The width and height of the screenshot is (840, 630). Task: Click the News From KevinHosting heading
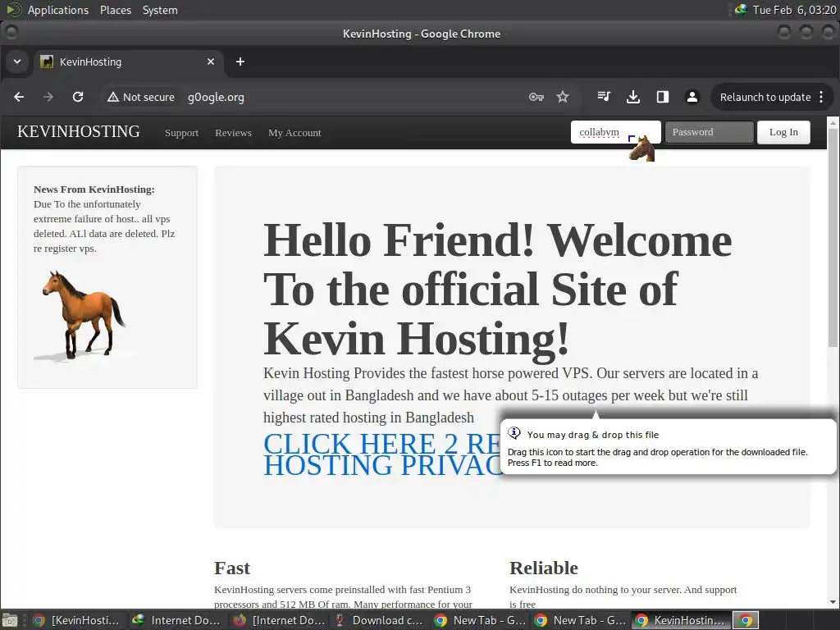pos(94,189)
